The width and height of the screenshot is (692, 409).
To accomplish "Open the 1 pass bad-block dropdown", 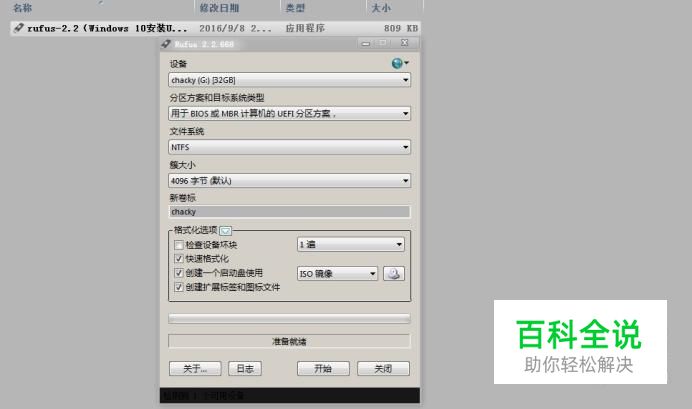I will pos(351,244).
